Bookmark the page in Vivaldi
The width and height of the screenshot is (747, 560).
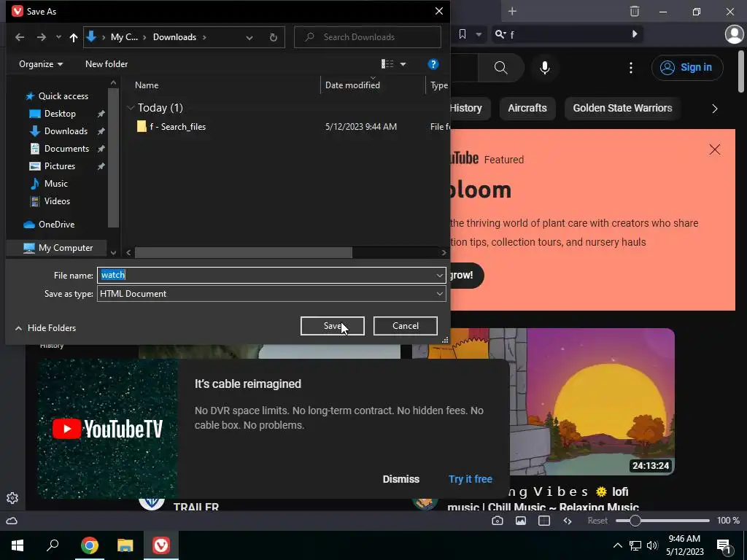click(x=462, y=34)
